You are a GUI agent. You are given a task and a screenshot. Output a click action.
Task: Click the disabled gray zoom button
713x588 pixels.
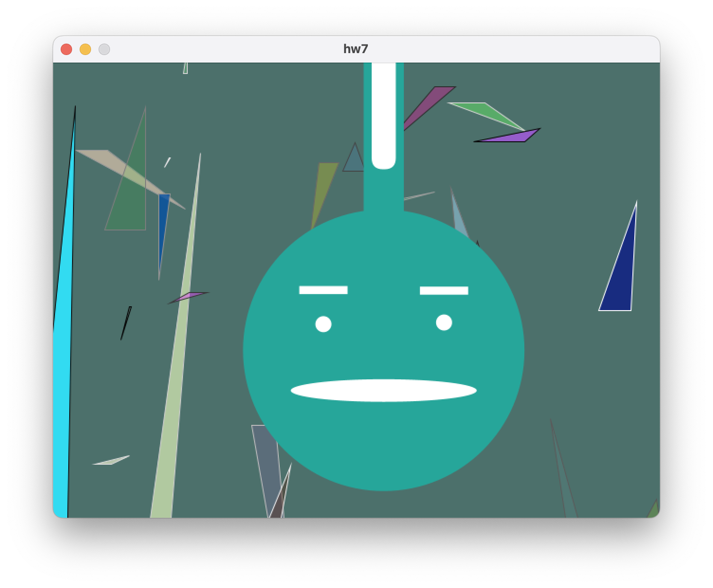[104, 49]
